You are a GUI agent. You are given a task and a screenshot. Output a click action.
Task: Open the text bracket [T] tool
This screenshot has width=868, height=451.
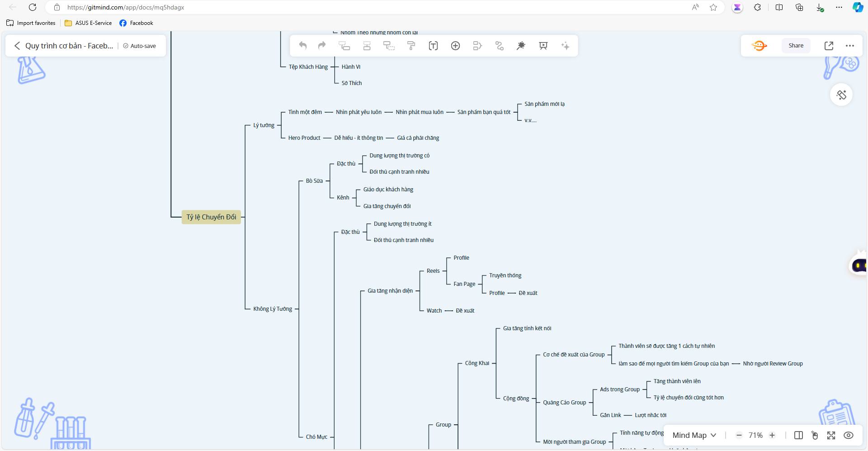pyautogui.click(x=433, y=46)
